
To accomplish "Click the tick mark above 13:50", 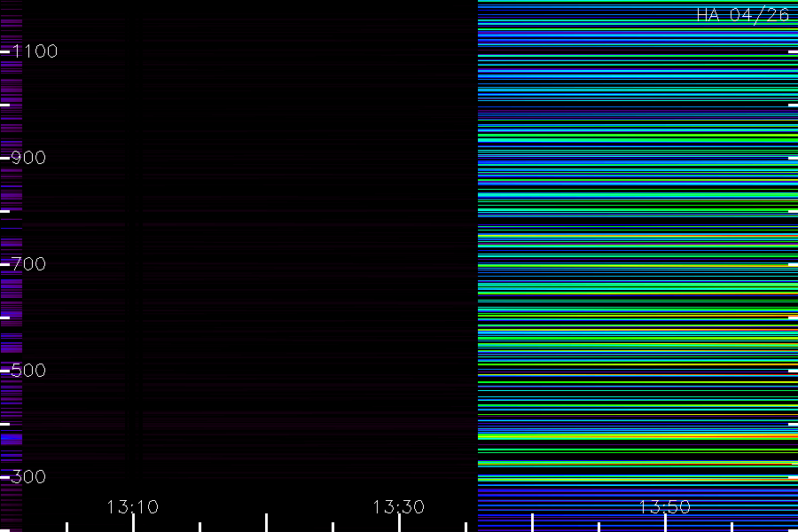I will pos(665,523).
